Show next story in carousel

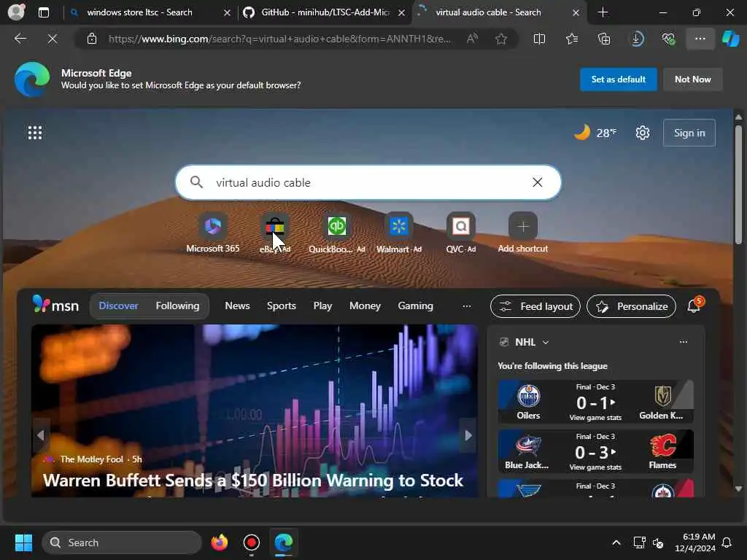point(468,435)
